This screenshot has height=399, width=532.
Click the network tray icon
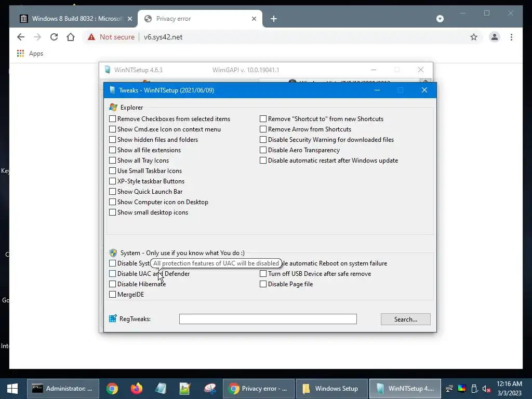[449, 389]
